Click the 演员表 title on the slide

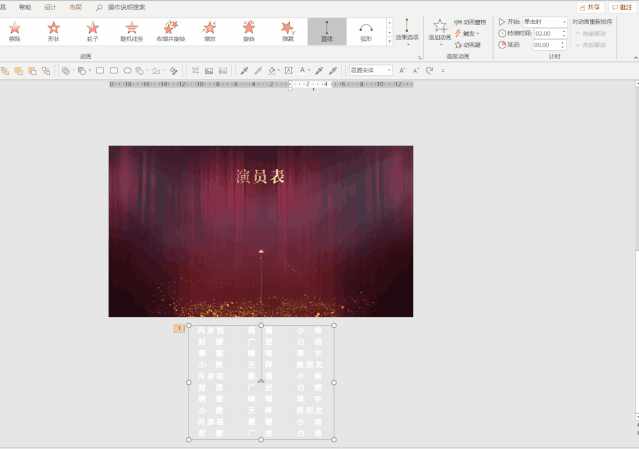tap(260, 177)
